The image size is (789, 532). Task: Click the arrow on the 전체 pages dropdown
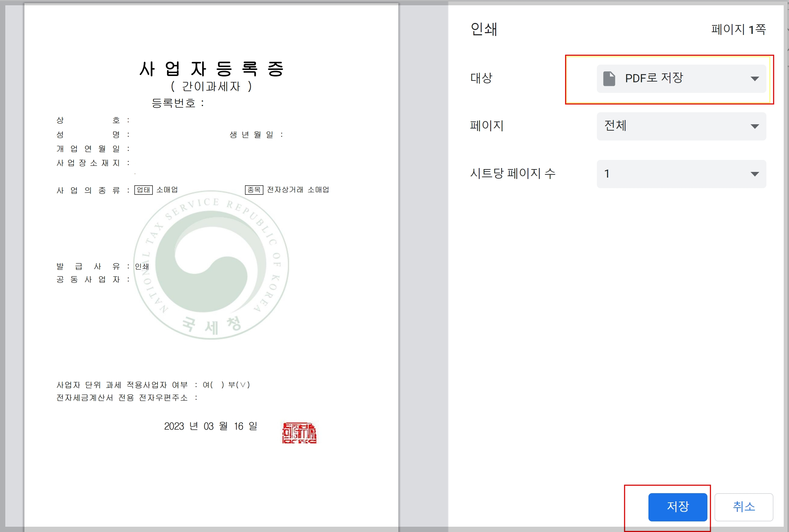click(755, 126)
